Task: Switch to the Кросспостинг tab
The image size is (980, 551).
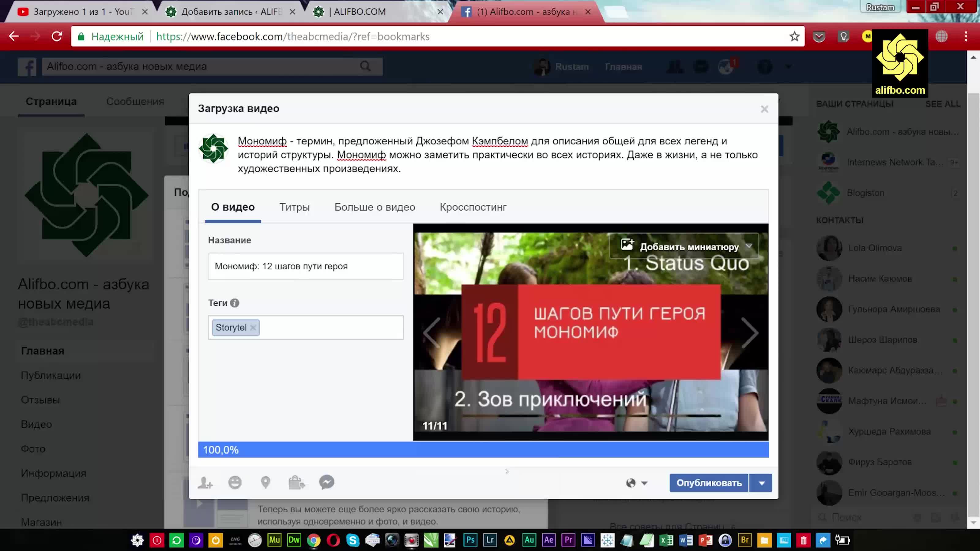Action: click(473, 207)
